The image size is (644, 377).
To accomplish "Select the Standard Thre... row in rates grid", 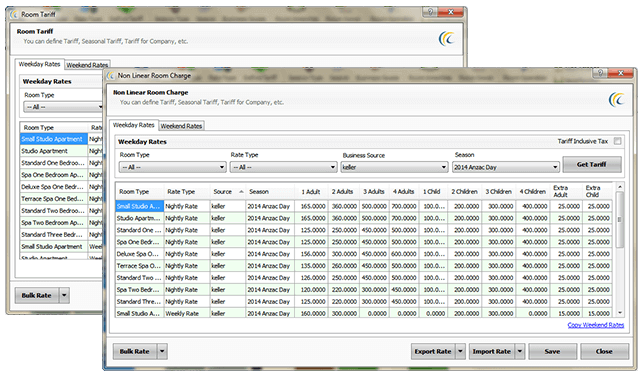I will point(363,301).
